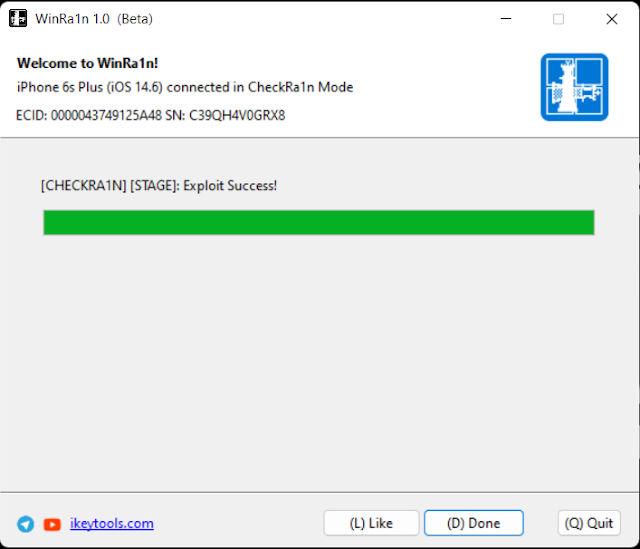The image size is (640, 549).
Task: Click the WinRa1n title bar app icon
Action: [x=18, y=19]
